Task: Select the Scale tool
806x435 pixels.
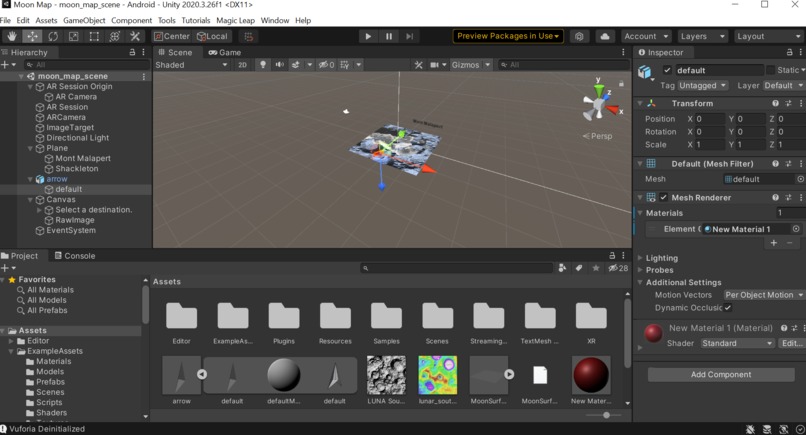Action: click(x=73, y=36)
